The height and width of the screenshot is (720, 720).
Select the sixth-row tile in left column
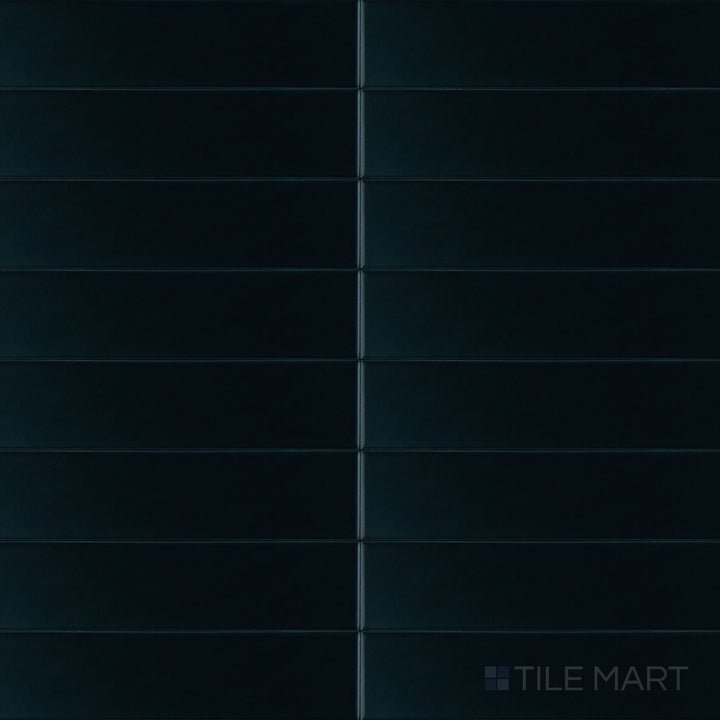(178, 495)
